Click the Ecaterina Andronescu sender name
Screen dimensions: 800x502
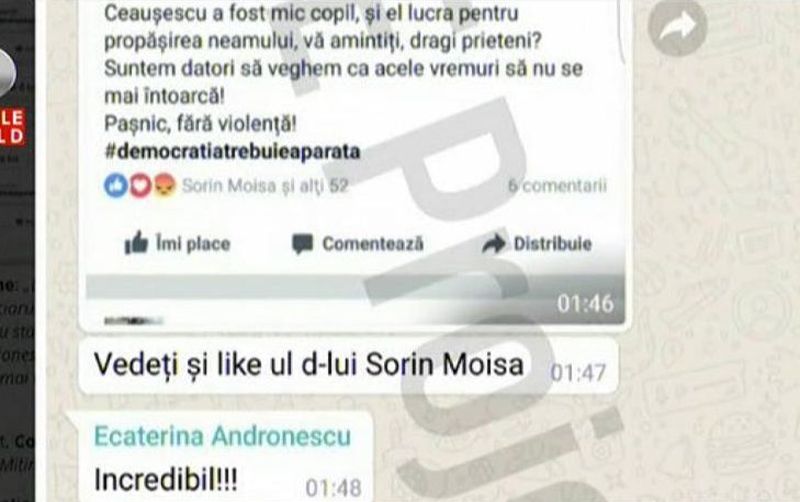click(222, 436)
